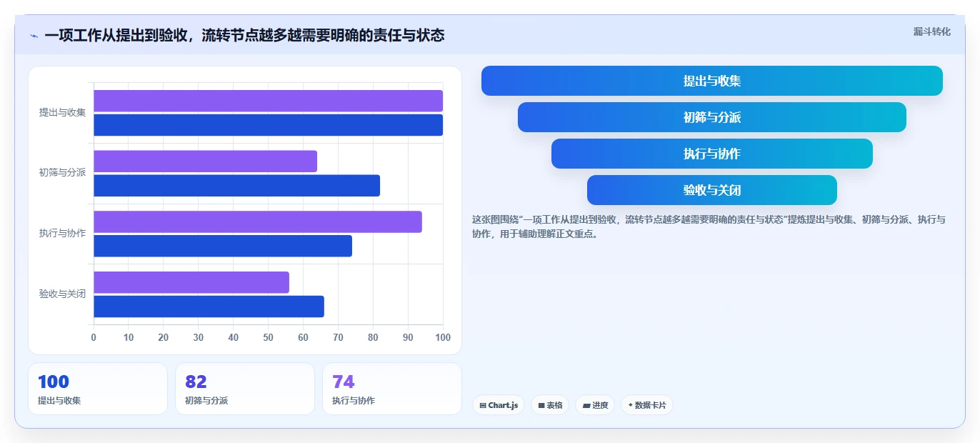Click the blue bar for 提出与收集
980x443 pixels.
pos(268,125)
